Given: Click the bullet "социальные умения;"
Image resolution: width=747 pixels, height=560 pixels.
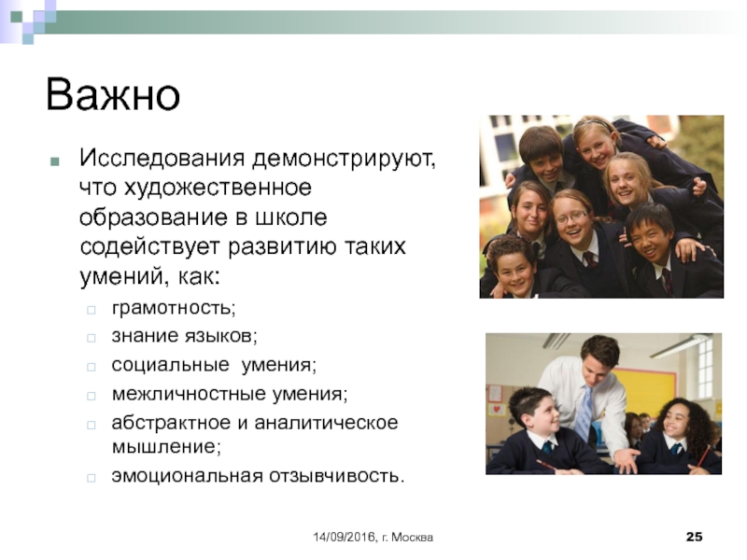Looking at the screenshot, I should tap(214, 365).
